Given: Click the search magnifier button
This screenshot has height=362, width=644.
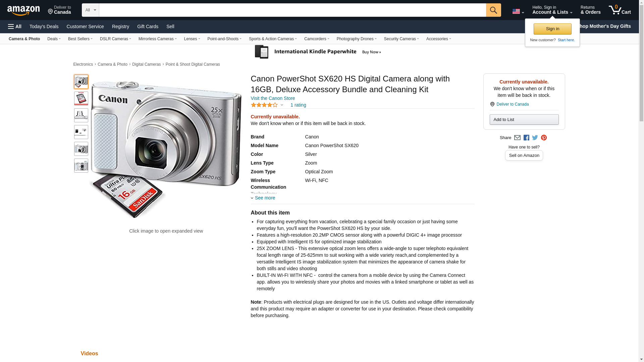Looking at the screenshot, I should click(493, 10).
